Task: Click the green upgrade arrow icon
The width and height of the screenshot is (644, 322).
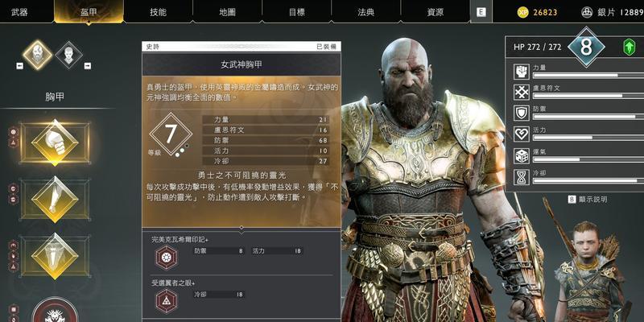Action: (x=630, y=47)
